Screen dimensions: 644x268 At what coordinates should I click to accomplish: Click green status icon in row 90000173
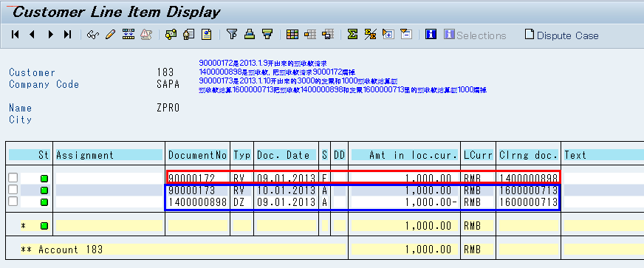(44, 190)
